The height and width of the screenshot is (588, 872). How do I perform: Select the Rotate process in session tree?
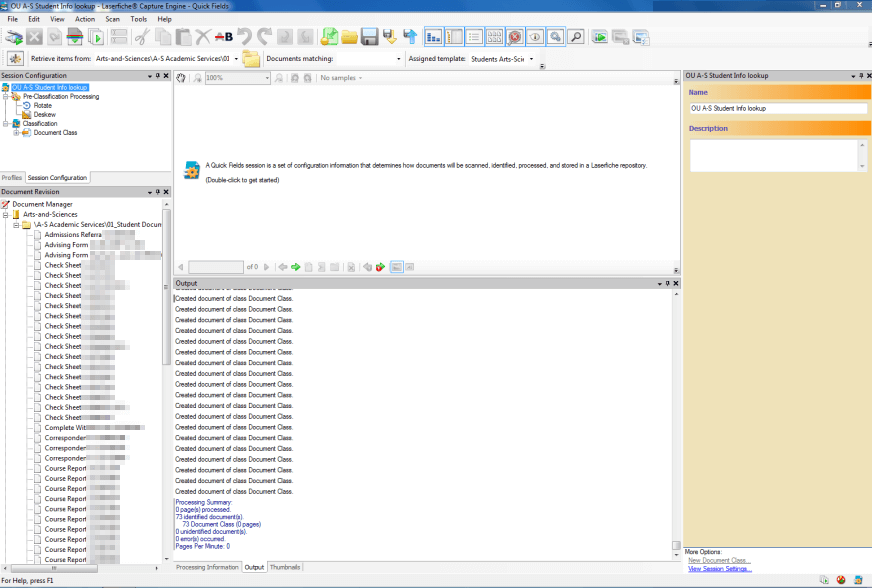coord(42,106)
